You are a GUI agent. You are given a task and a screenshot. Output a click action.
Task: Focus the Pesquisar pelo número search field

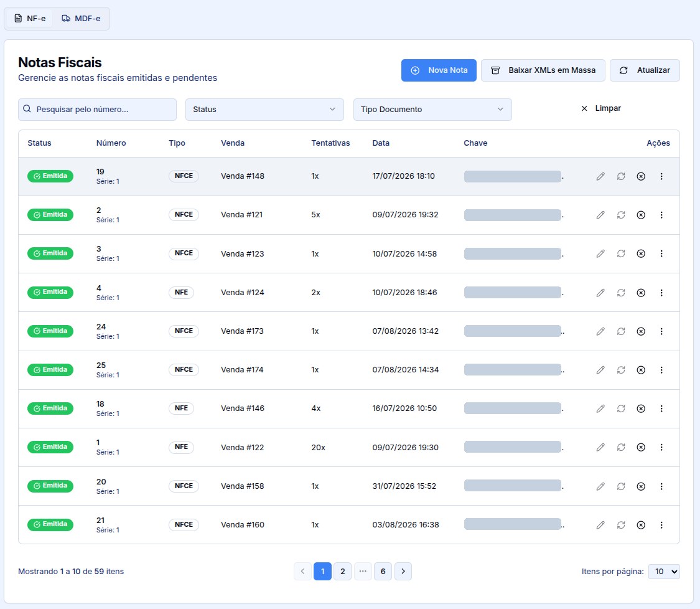(x=97, y=110)
